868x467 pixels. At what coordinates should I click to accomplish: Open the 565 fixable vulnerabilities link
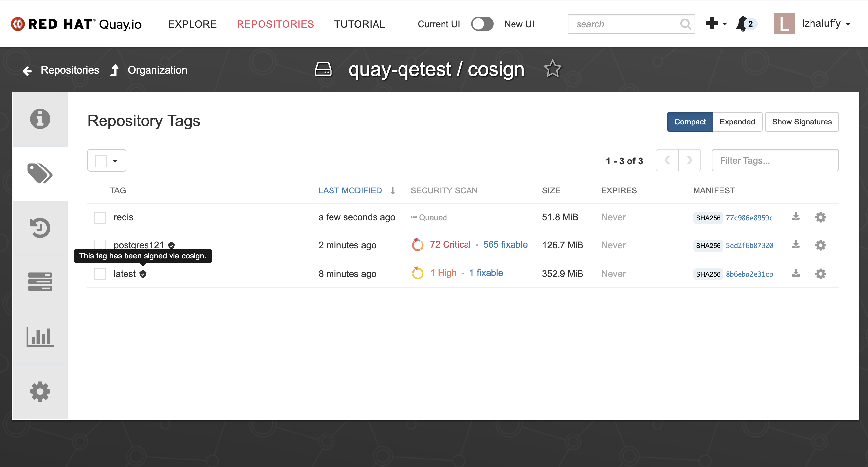[x=505, y=245]
